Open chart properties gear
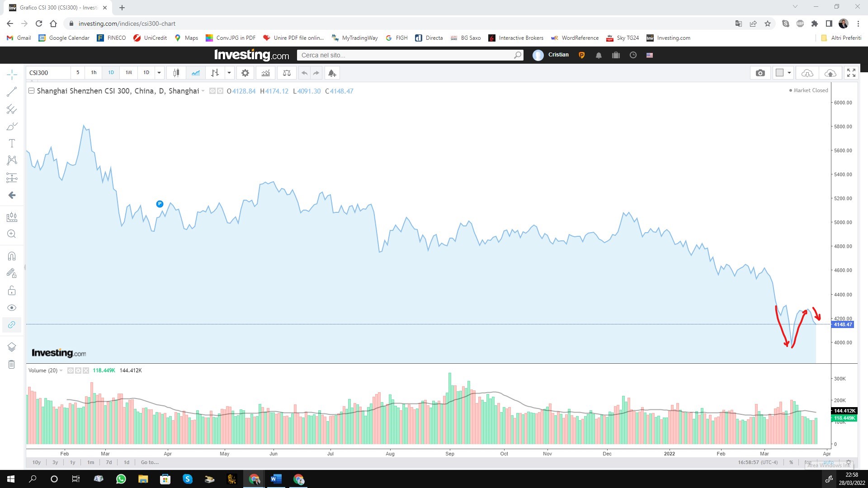 coord(245,73)
